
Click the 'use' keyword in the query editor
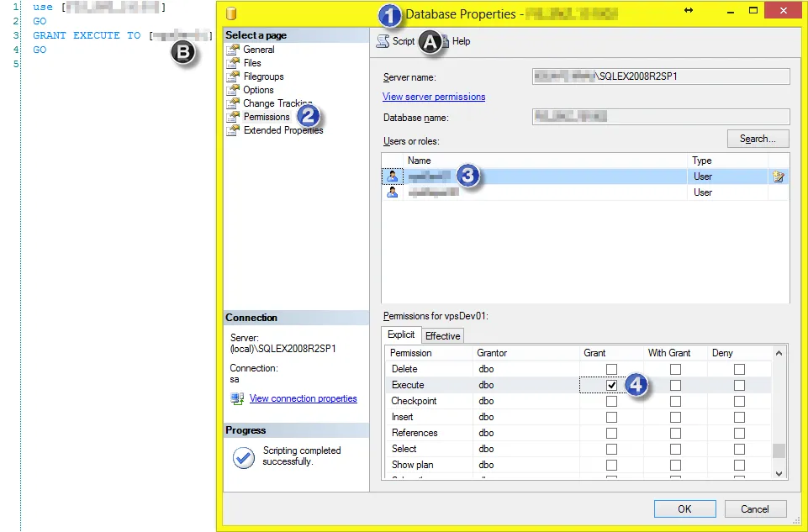(43, 8)
